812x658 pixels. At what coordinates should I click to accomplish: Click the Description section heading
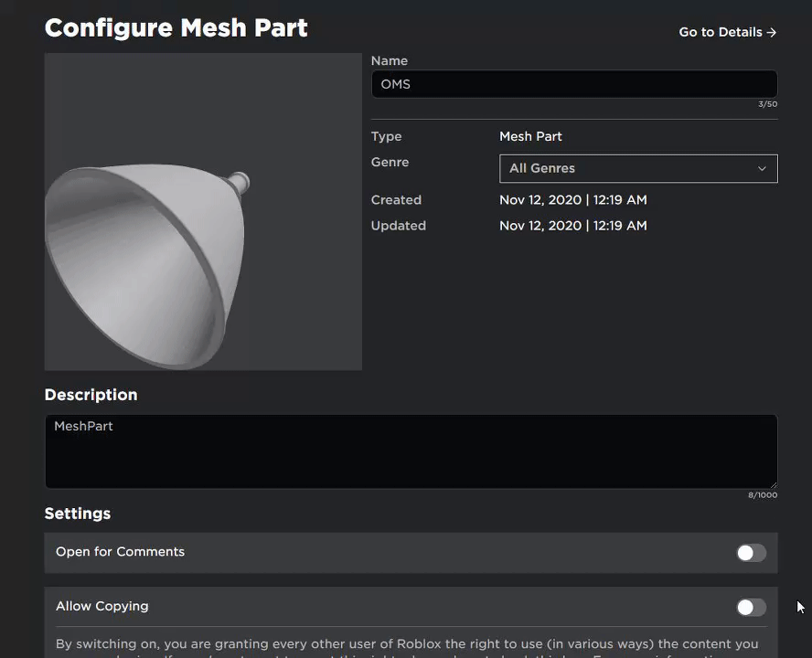coord(91,395)
